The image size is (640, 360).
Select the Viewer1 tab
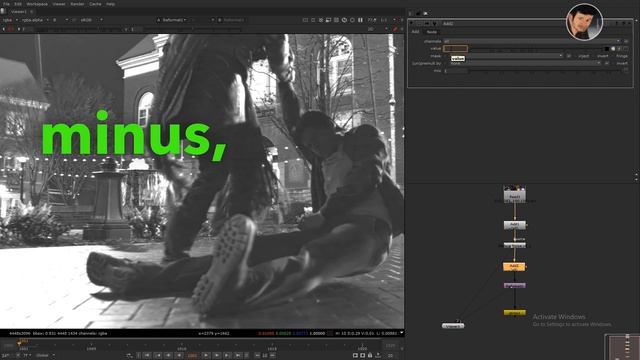(x=19, y=11)
